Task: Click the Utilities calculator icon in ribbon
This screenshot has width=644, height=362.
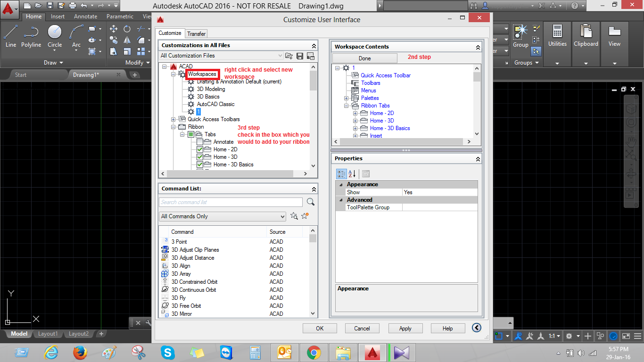Action: click(557, 32)
